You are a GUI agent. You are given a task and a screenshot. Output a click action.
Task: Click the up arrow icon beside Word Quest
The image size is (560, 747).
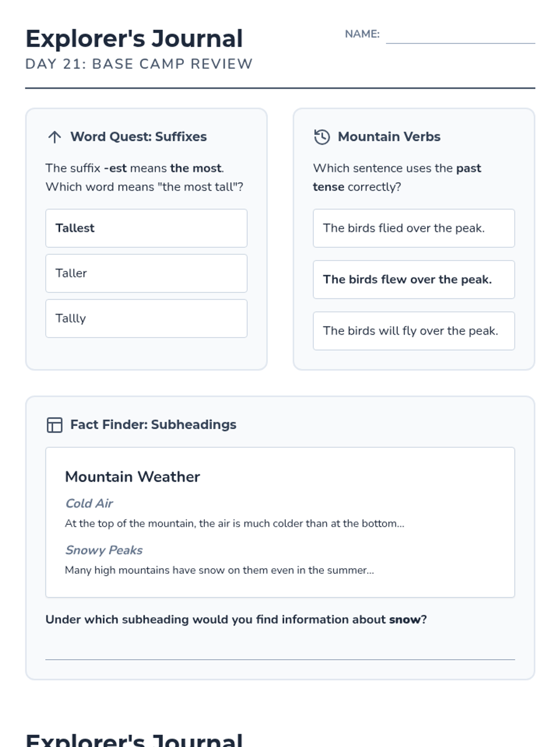click(x=55, y=137)
